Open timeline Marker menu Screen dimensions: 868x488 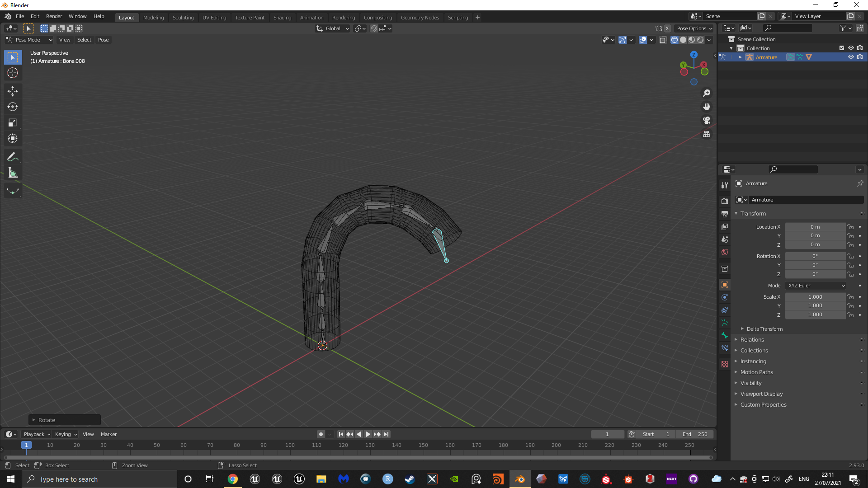click(x=108, y=434)
